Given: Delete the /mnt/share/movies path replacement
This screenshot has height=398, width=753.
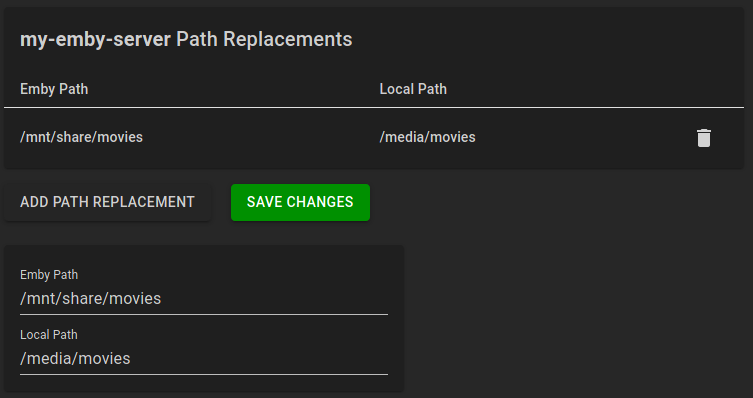Looking at the screenshot, I should tap(704, 138).
